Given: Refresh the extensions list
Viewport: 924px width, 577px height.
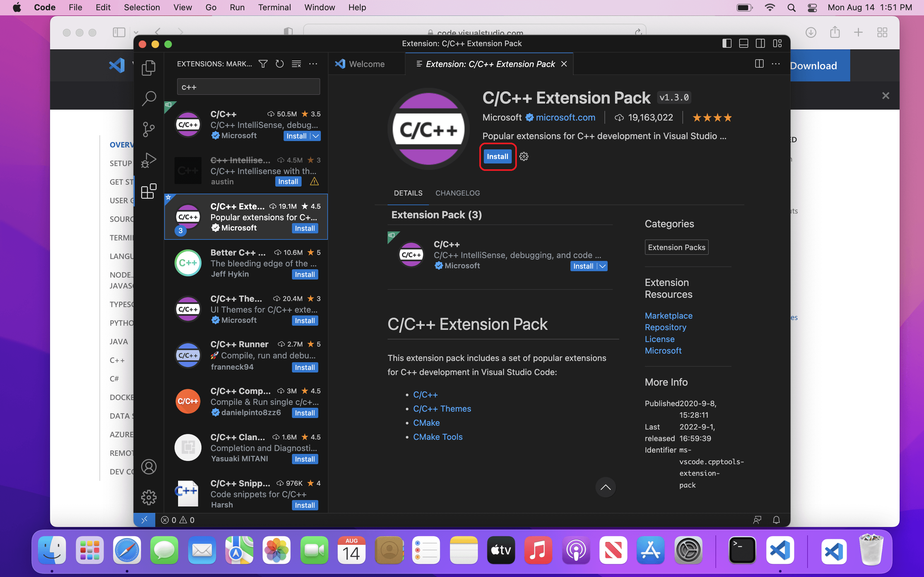Looking at the screenshot, I should [x=279, y=64].
